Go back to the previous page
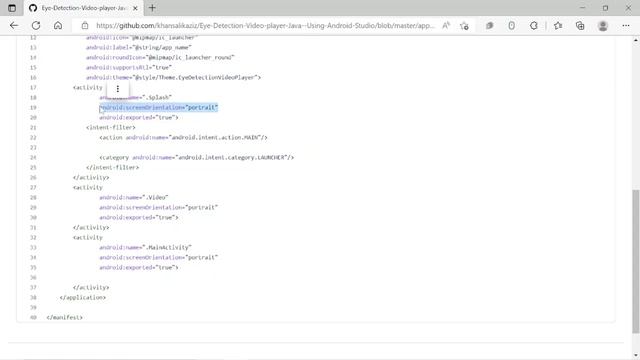Viewport: 640px width, 360px height. (14, 25)
